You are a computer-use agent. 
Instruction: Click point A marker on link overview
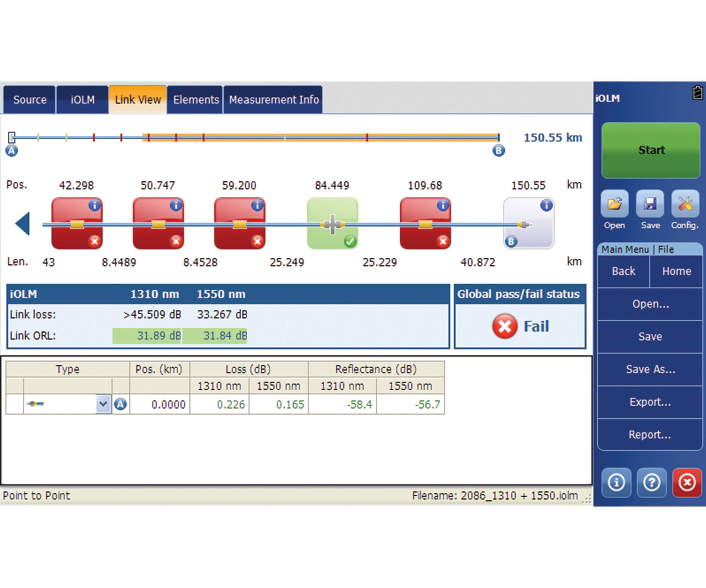coord(12,151)
